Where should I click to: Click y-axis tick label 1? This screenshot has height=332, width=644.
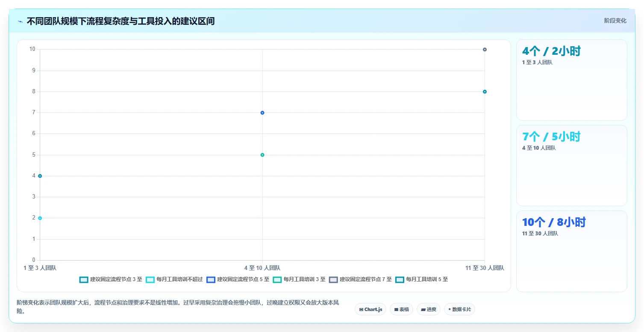pyautogui.click(x=34, y=239)
